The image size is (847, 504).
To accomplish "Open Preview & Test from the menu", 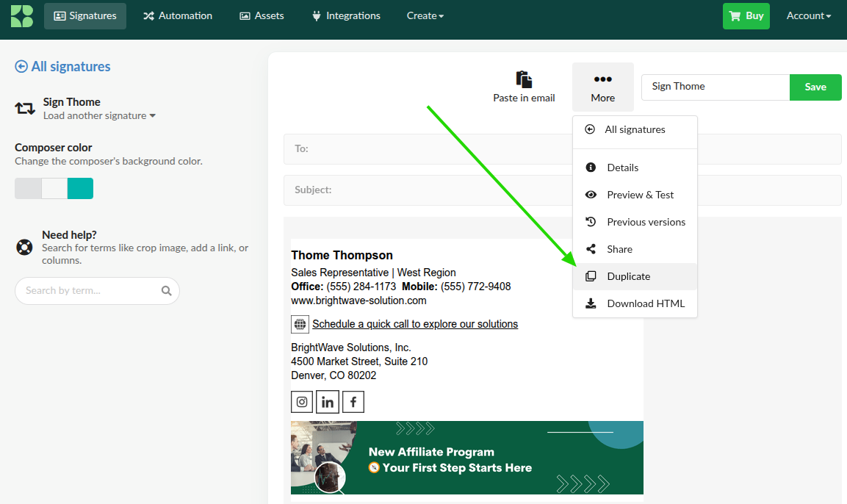I will (x=640, y=195).
